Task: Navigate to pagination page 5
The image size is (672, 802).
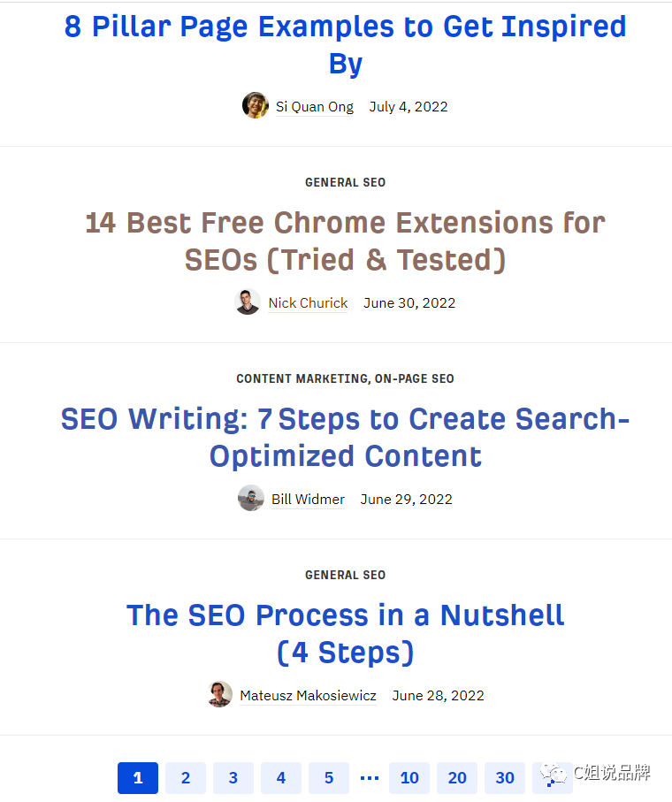Action: [x=329, y=778]
